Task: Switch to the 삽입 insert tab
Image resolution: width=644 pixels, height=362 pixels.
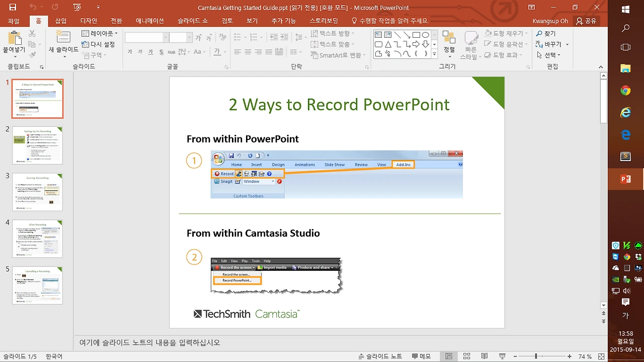Action: point(60,21)
